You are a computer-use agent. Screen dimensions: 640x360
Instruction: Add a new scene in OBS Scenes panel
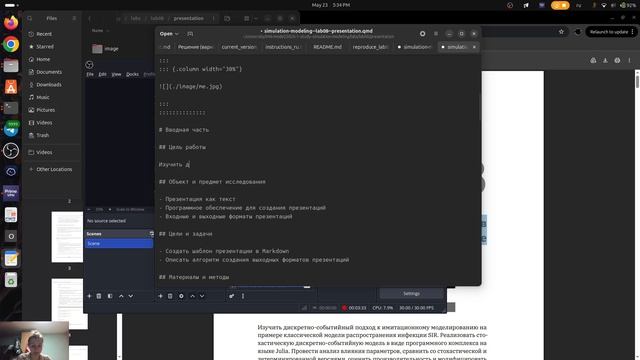[89, 296]
